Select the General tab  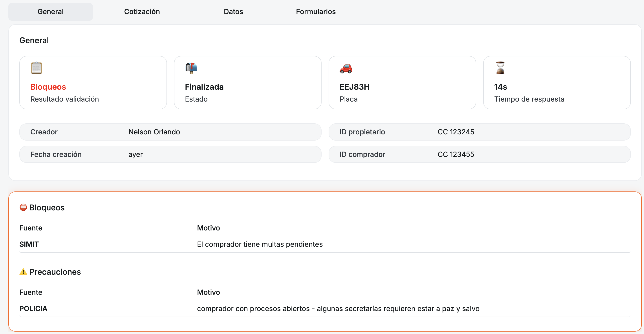[51, 11]
